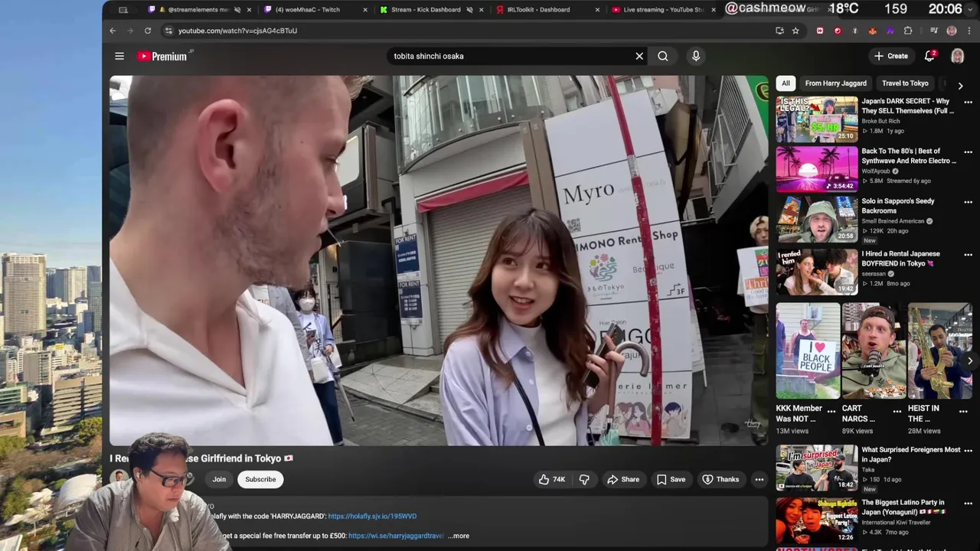Viewport: 980px width, 551px height.
Task: Open the browser profile avatar
Action: pyautogui.click(x=952, y=31)
